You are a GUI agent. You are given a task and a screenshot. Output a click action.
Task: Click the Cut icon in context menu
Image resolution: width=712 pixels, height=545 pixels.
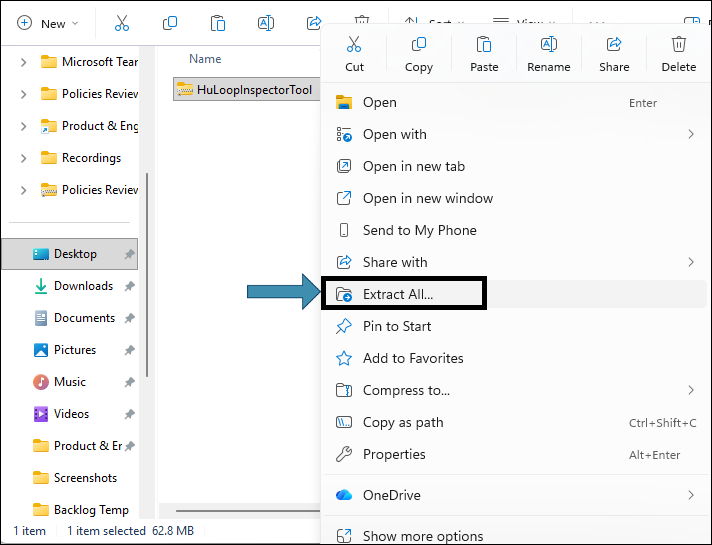[354, 45]
